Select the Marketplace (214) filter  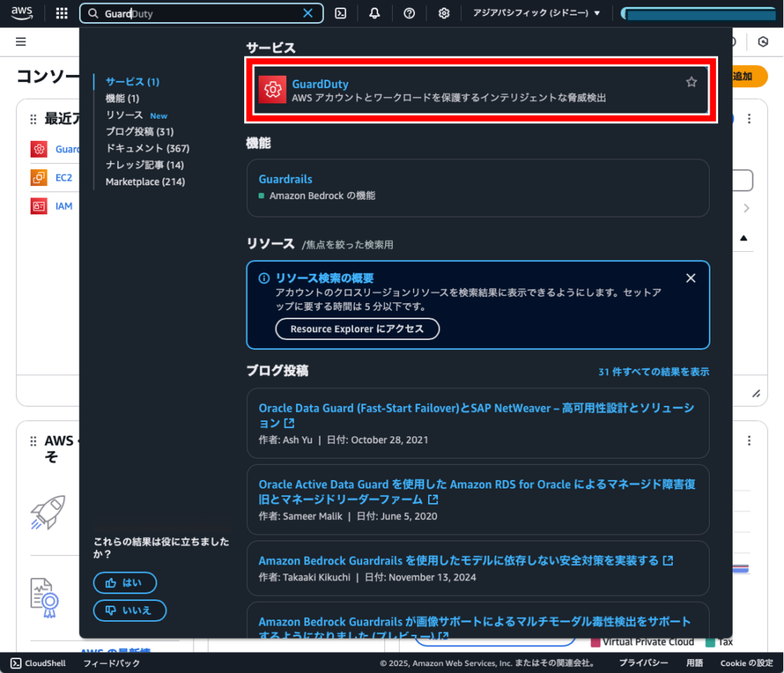point(145,181)
